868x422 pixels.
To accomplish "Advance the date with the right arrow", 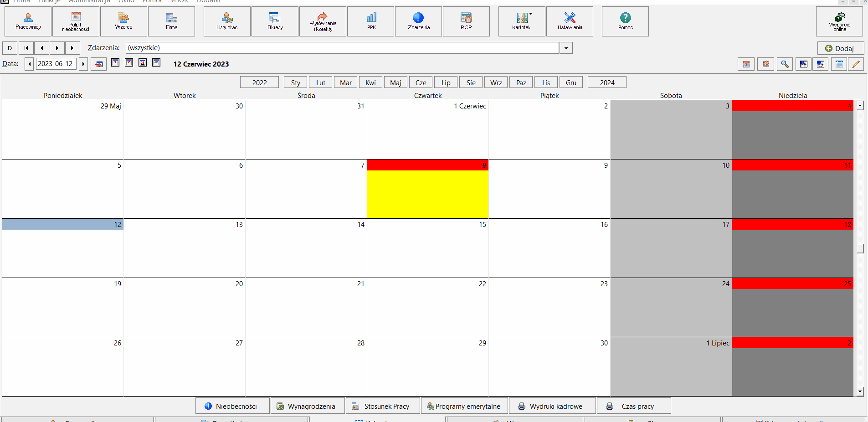I will tap(83, 64).
